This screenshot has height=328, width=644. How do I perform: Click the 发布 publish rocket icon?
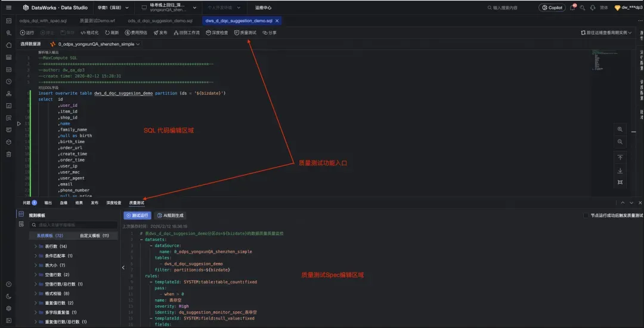(156, 33)
